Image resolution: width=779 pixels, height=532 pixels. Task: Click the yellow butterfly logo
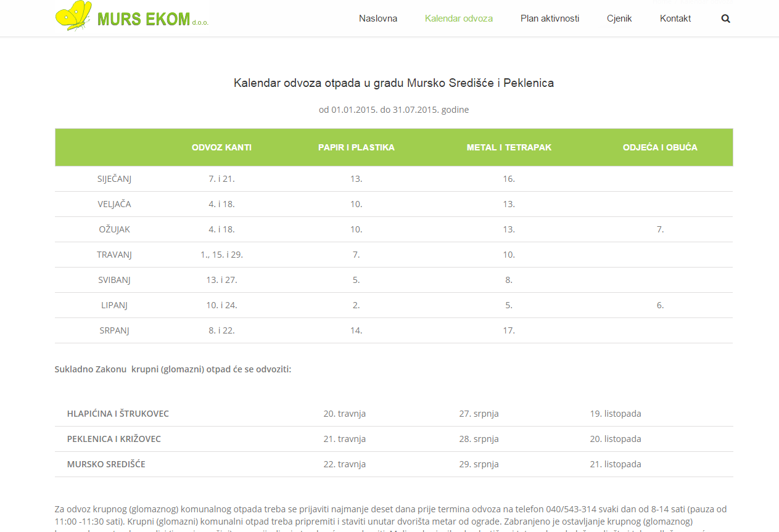(x=73, y=15)
